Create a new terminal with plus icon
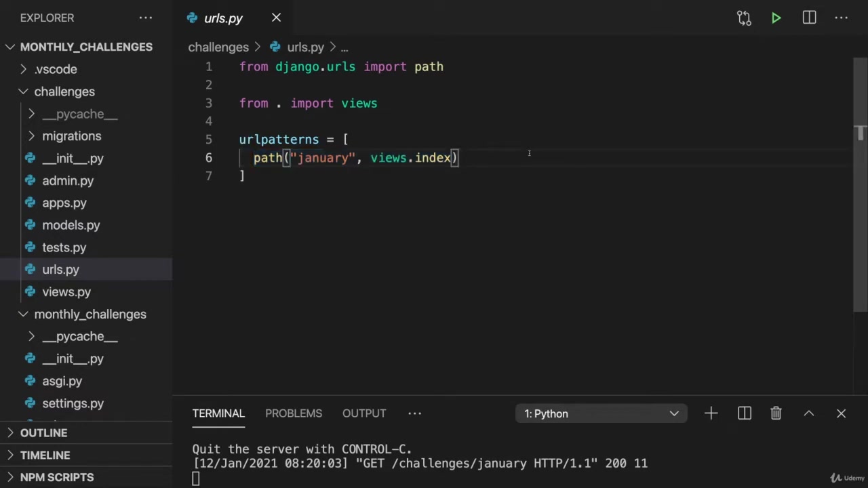The width and height of the screenshot is (868, 488). (x=711, y=413)
